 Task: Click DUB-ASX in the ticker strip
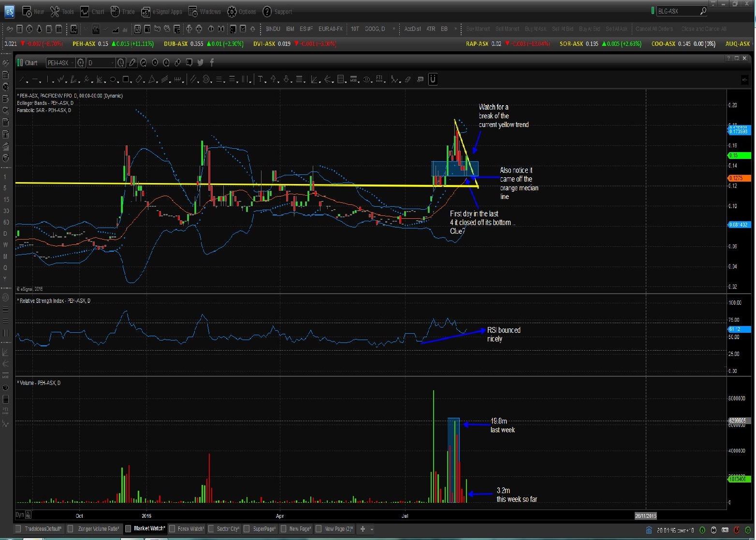coord(175,44)
